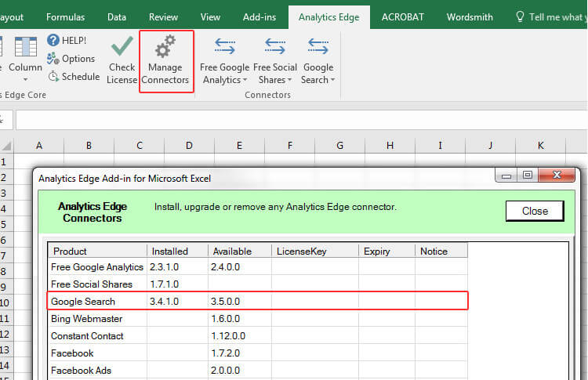
Task: Minimize the Analytics Edge Add-in dialog
Action: coord(506,176)
